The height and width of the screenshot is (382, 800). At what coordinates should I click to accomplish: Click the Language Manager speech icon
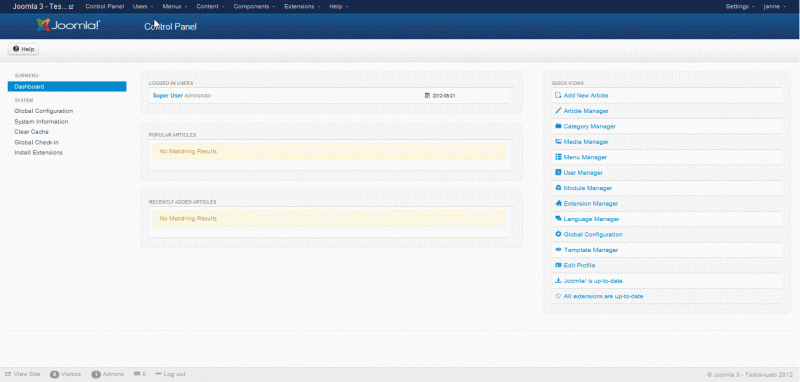[558, 219]
